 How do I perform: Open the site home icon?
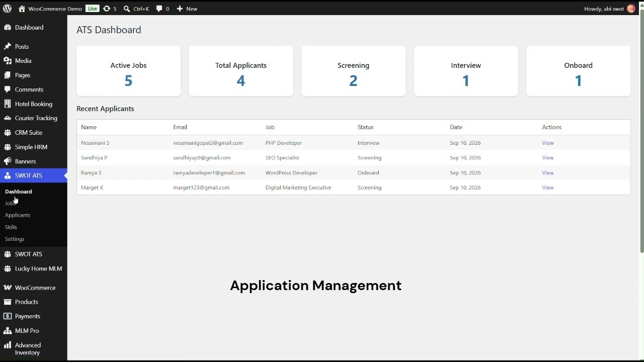pos(22,9)
